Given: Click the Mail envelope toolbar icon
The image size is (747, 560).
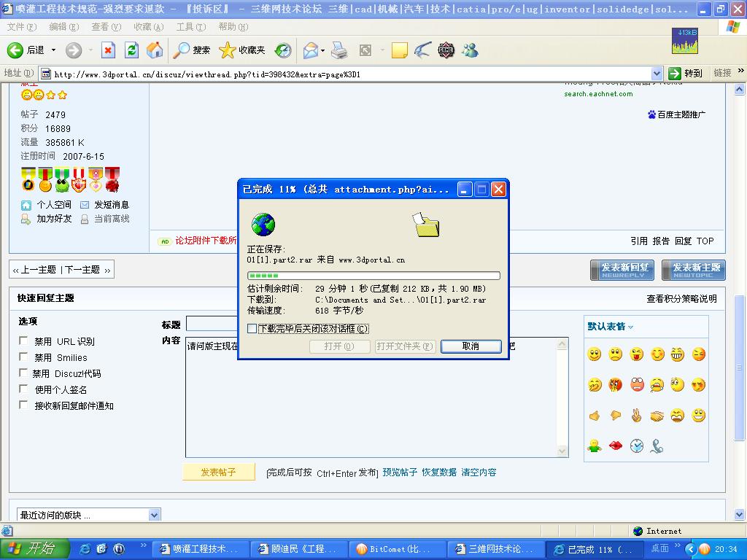Looking at the screenshot, I should pyautogui.click(x=311, y=50).
